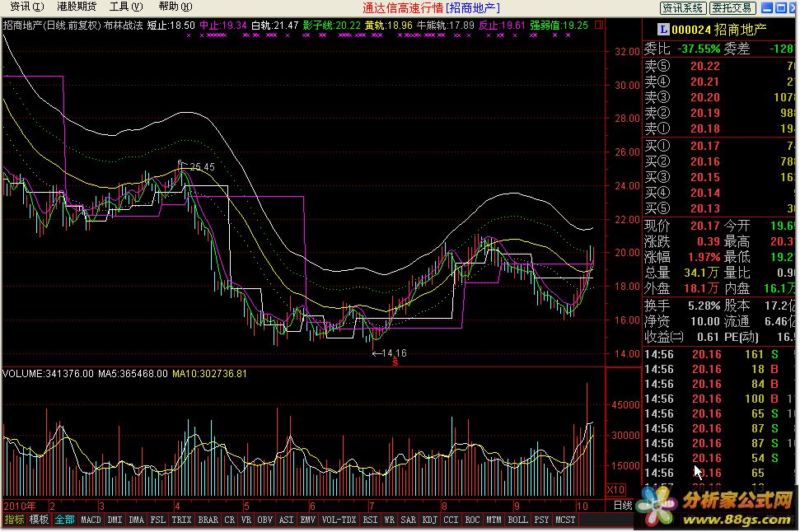Switch to the BOLL indicator
Viewport: 800px width, 532px height.
click(517, 520)
